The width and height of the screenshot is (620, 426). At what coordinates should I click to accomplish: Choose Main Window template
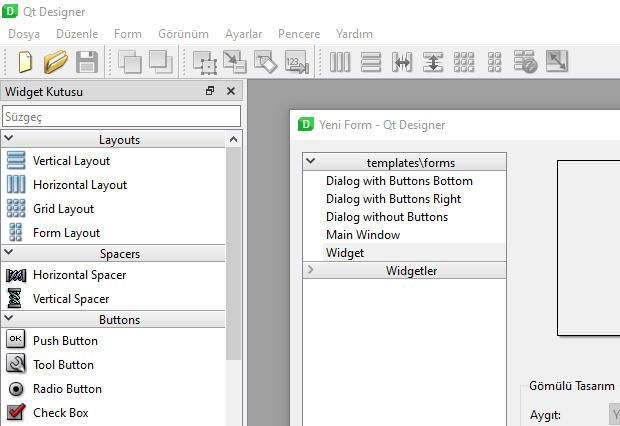[363, 235]
